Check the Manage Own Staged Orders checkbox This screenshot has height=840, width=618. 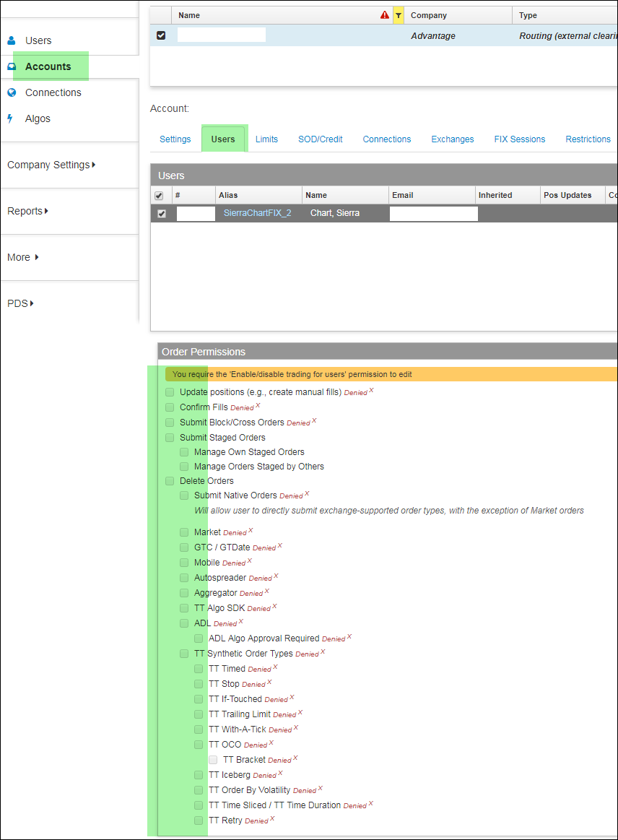(184, 452)
